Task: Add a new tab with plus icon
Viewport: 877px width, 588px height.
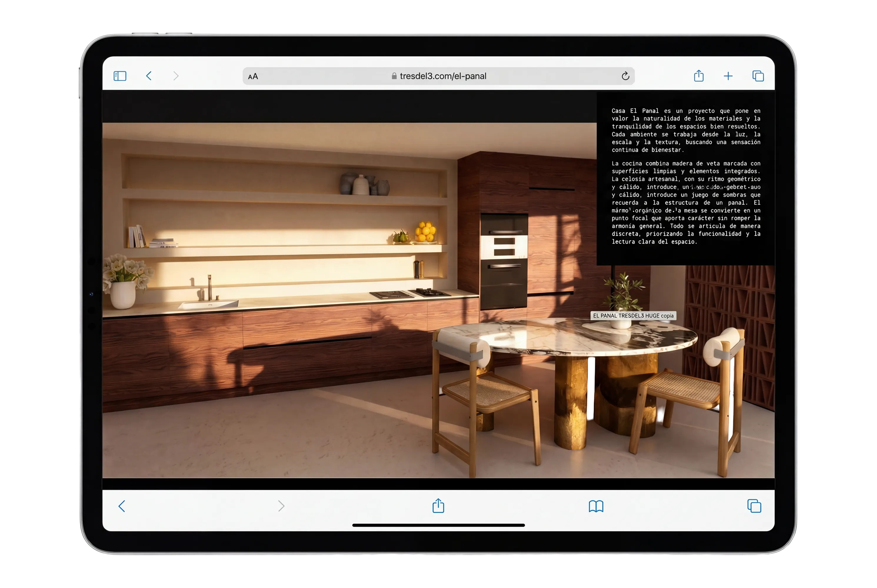Action: tap(728, 76)
